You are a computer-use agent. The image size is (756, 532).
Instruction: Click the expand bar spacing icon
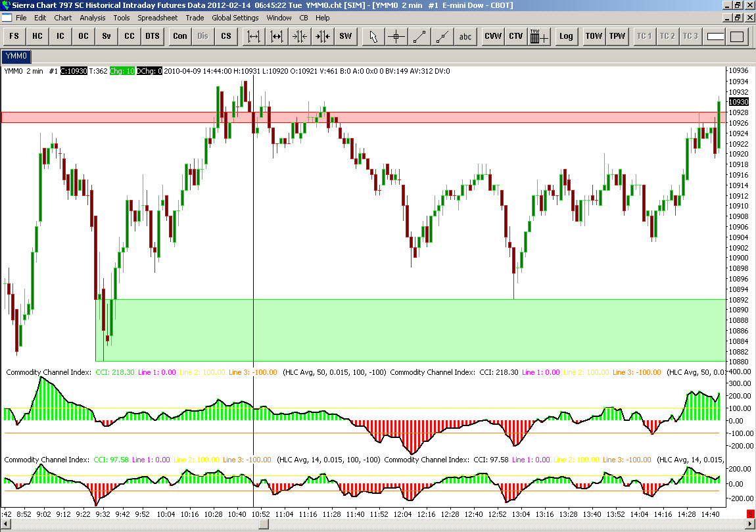254,36
